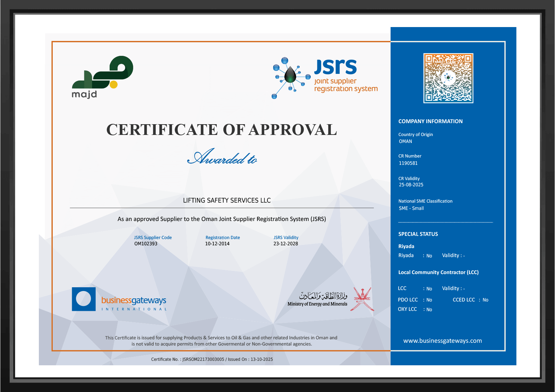Expand the SPECIAL STATUS section
The image size is (555, 392).
point(418,234)
